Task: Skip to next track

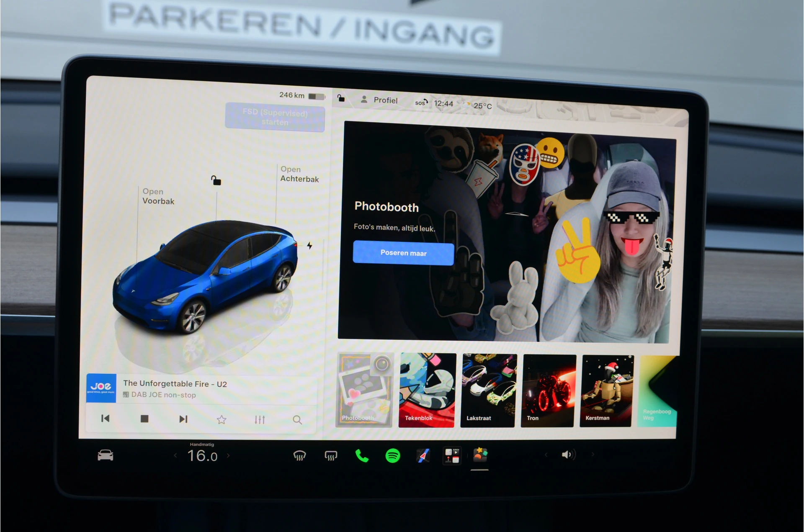Action: click(183, 419)
